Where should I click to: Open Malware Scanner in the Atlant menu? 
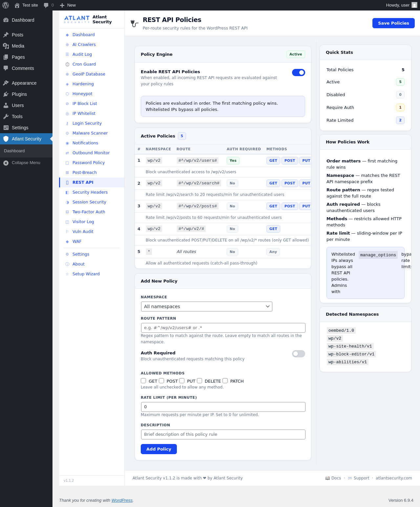pyautogui.click(x=90, y=133)
